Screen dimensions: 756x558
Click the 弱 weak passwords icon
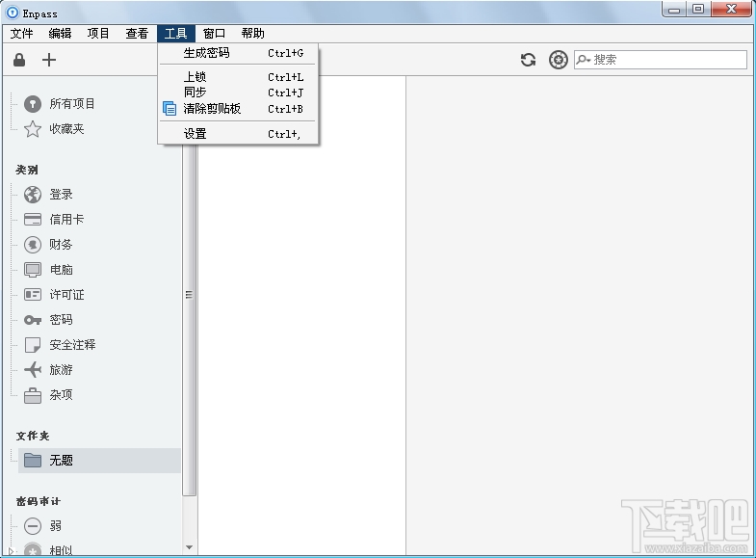pyautogui.click(x=33, y=525)
